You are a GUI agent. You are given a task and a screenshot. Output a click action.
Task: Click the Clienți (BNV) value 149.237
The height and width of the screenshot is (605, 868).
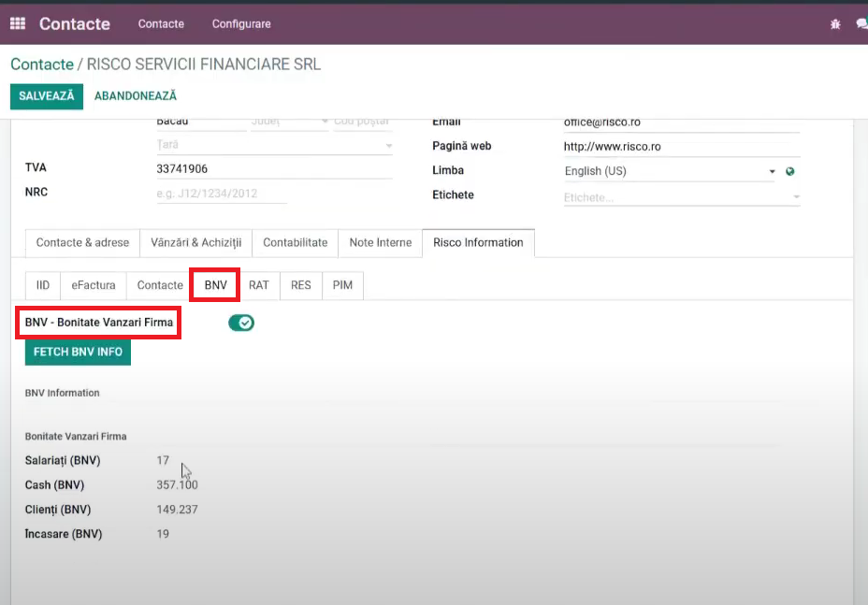tap(177, 510)
